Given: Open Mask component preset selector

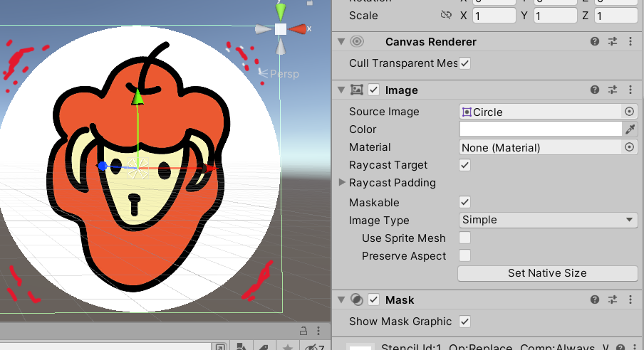Looking at the screenshot, I should tap(613, 300).
